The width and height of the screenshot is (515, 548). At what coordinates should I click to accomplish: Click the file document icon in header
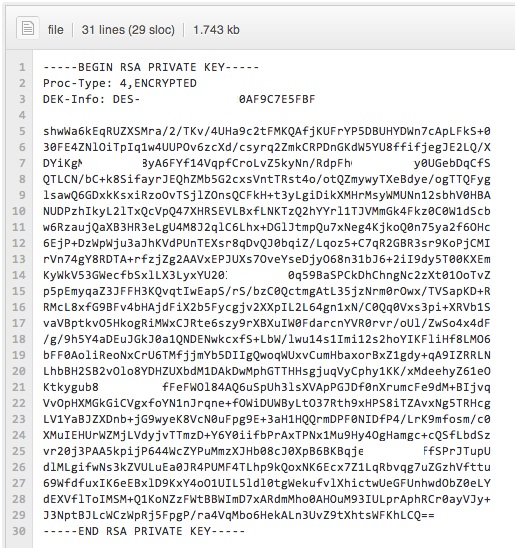[28, 28]
